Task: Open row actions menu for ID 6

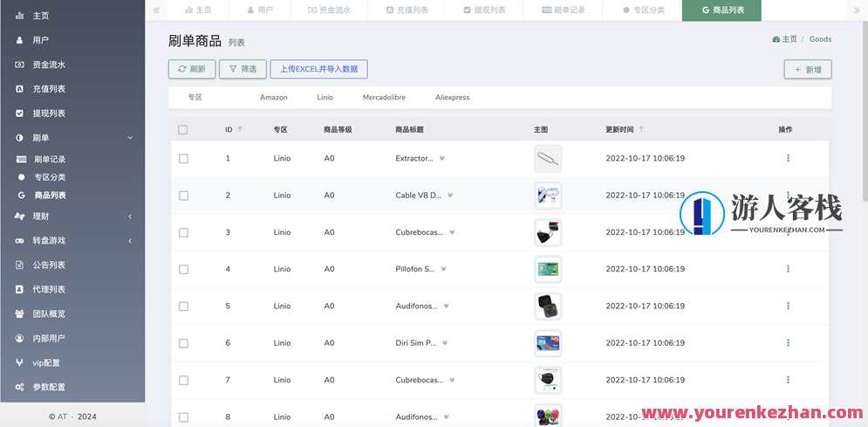Action: tap(788, 343)
